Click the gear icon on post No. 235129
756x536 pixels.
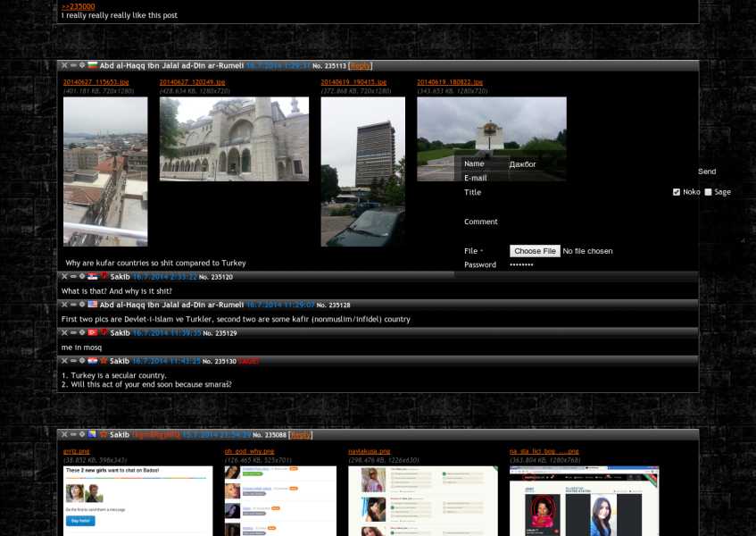pyautogui.click(x=82, y=332)
